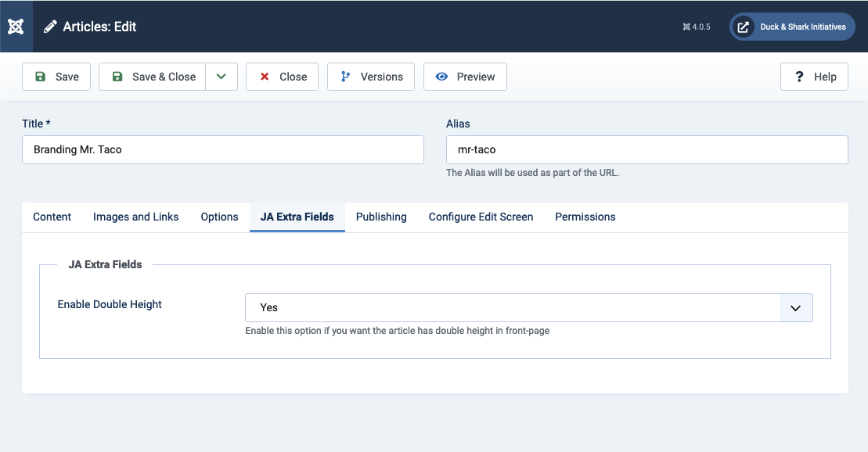Click the external link icon for the site

pos(743,27)
